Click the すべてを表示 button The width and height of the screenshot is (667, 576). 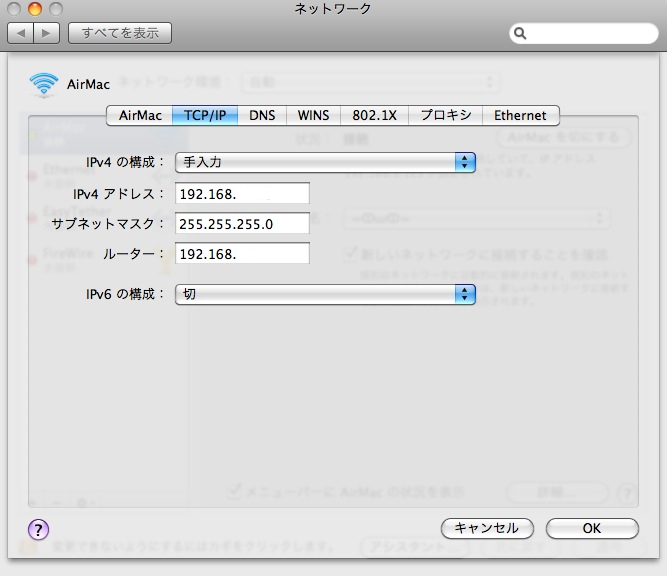(x=120, y=33)
